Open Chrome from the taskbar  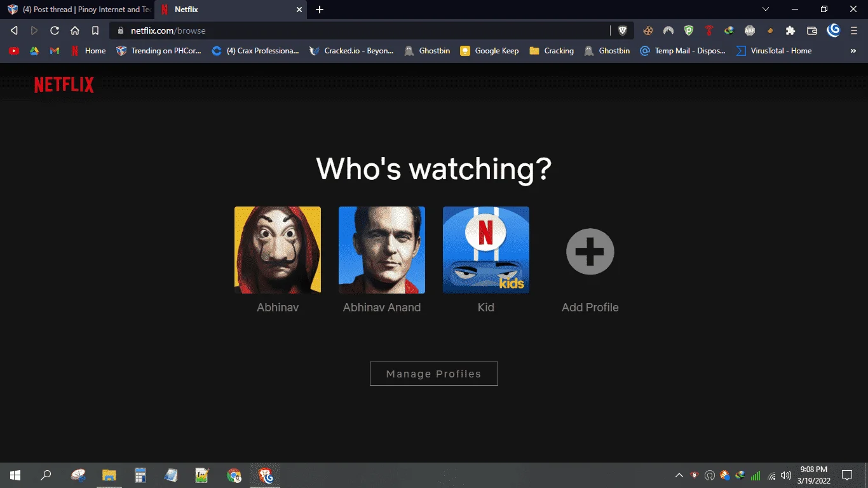234,475
